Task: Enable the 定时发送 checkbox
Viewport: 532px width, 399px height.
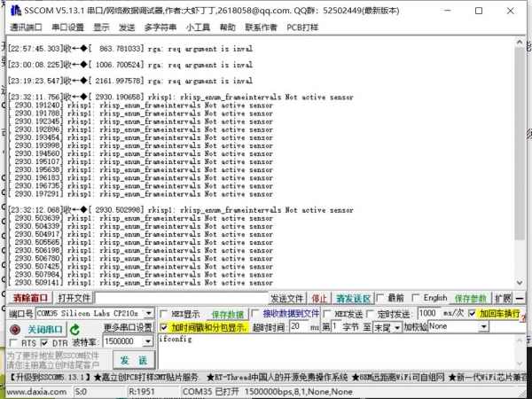Action: click(370, 314)
